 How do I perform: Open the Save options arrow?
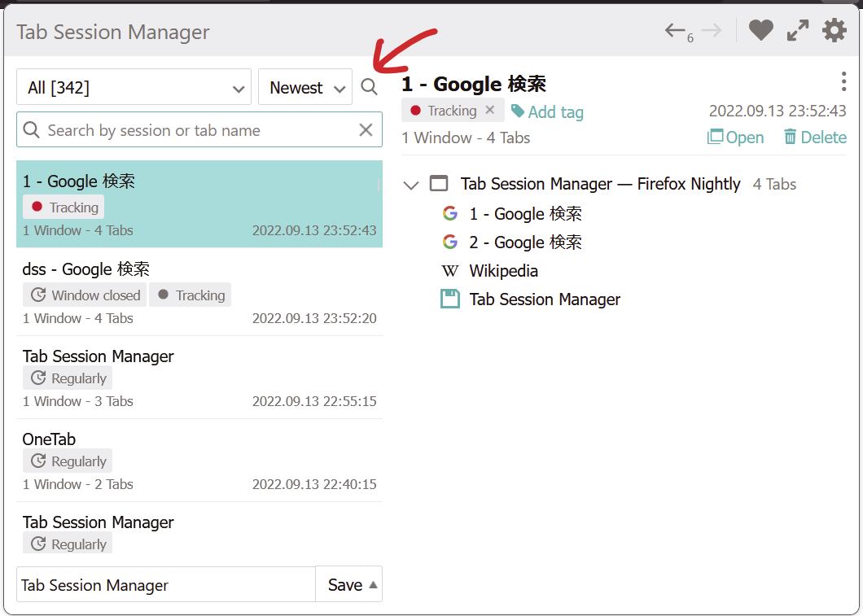click(x=374, y=584)
